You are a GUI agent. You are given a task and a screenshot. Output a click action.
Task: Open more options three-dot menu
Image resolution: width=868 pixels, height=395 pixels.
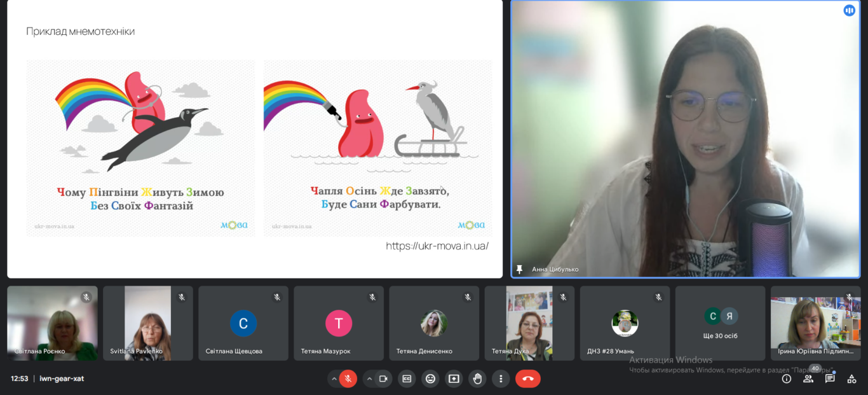pyautogui.click(x=501, y=378)
